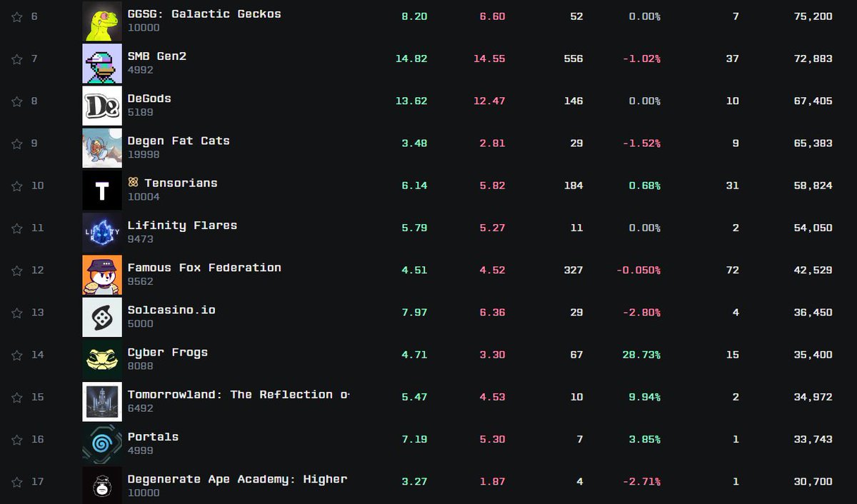The width and height of the screenshot is (857, 504).
Task: Open Degen Fat Cats collection name
Action: 179,141
